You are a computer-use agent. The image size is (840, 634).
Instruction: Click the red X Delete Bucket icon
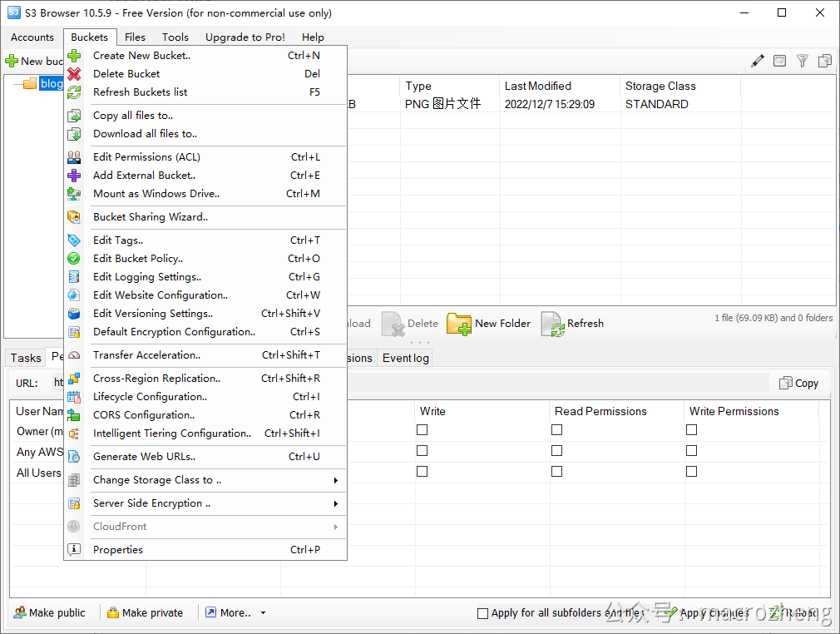point(74,74)
